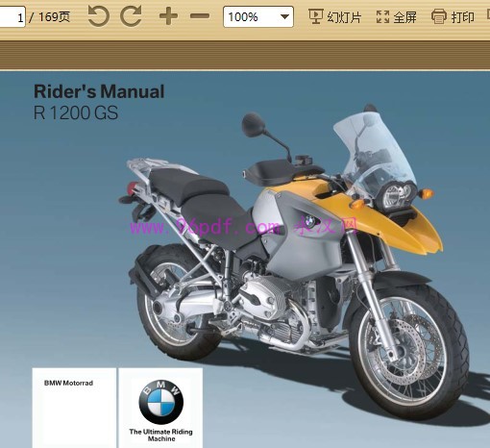Enter fullscreen view (全屏)
This screenshot has height=448, width=490.
(x=397, y=16)
